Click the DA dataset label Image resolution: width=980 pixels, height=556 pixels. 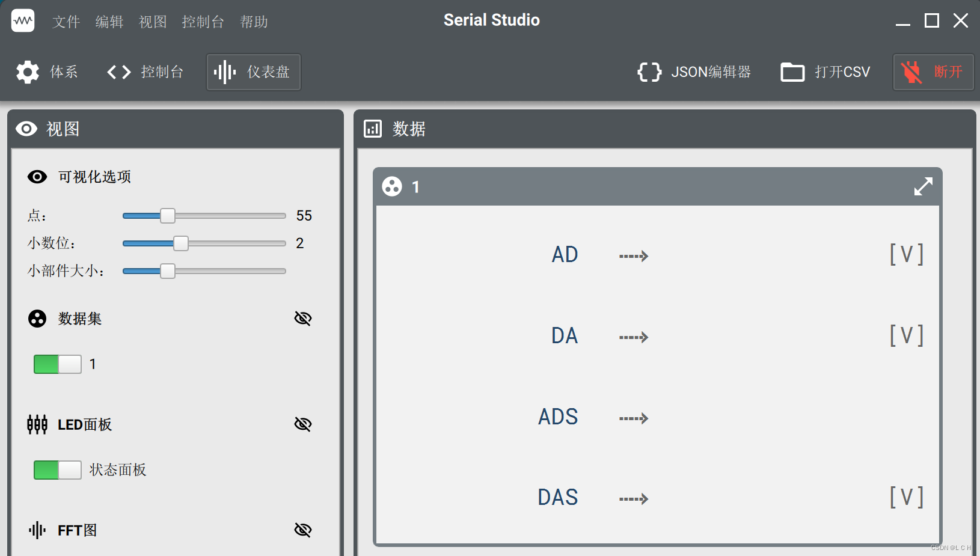click(565, 336)
